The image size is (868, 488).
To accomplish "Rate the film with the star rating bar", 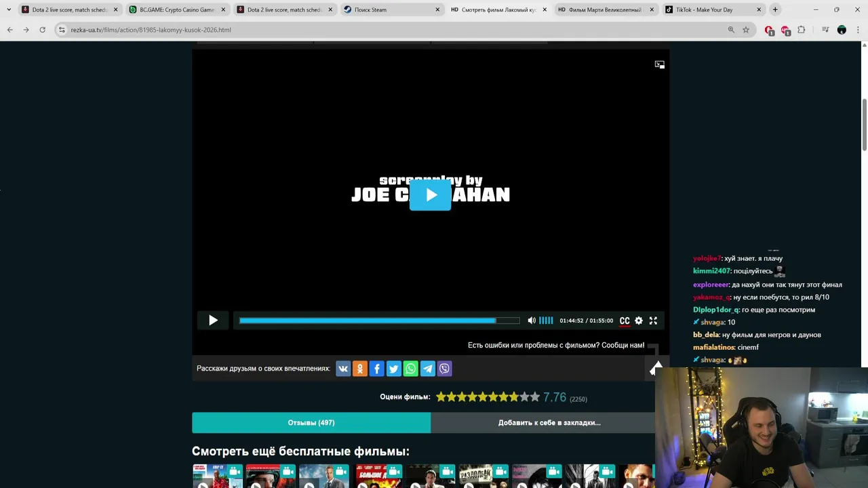I will 488,397.
